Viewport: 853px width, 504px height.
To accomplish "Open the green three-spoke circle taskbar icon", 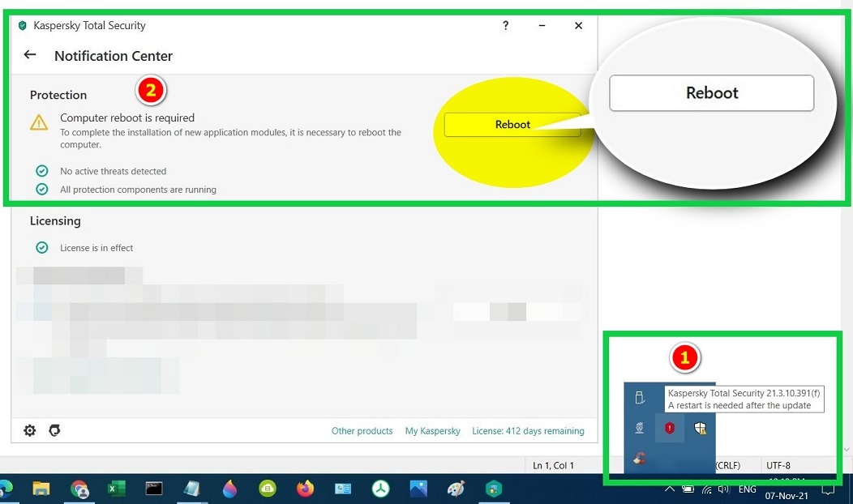I will [381, 489].
